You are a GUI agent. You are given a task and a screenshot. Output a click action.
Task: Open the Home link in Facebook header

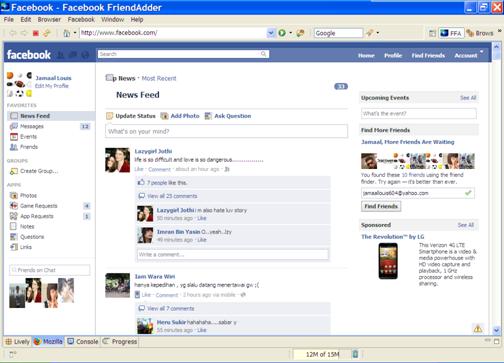point(366,55)
